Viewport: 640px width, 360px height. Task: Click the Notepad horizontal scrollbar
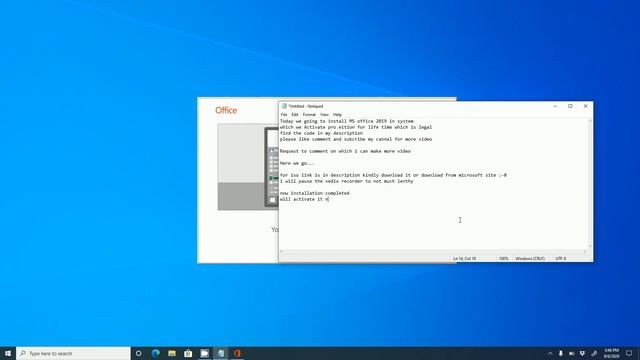[433, 251]
